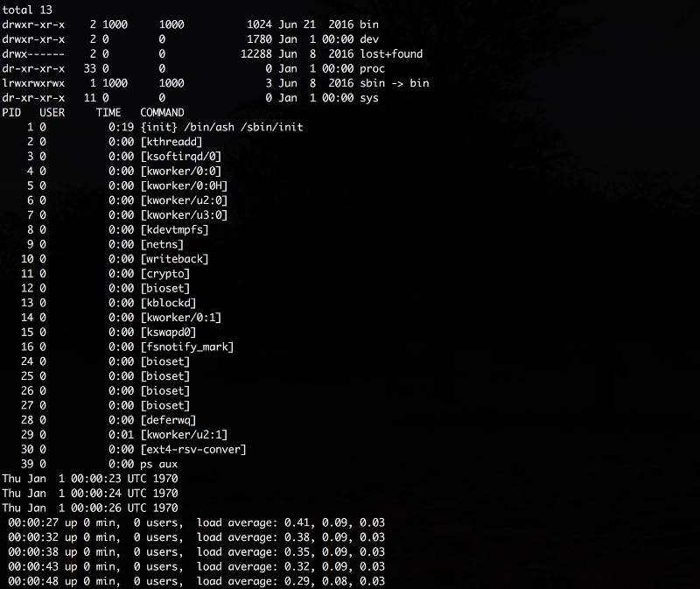Screen dimensions: 700x589
Task: Click the 0:19 time value
Action: 121,127
